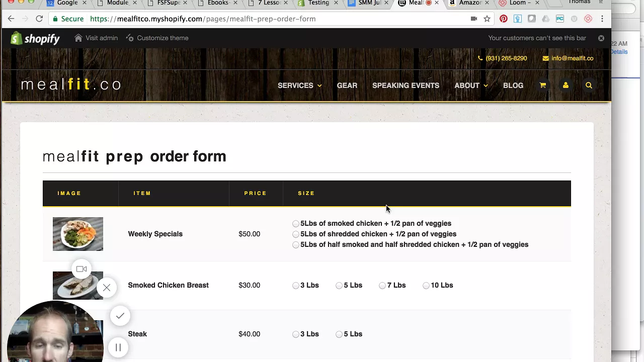The height and width of the screenshot is (362, 644).
Task: Open the shopping cart icon
Action: click(x=542, y=85)
